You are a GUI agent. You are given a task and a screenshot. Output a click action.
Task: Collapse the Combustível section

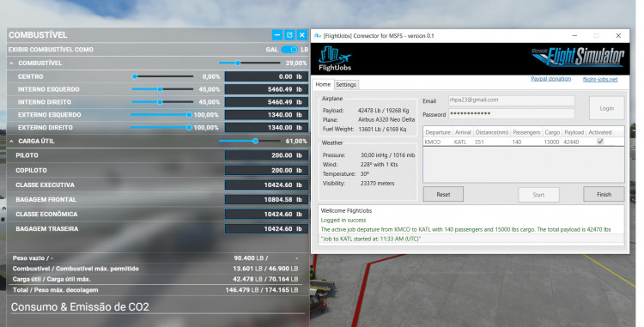pyautogui.click(x=11, y=64)
